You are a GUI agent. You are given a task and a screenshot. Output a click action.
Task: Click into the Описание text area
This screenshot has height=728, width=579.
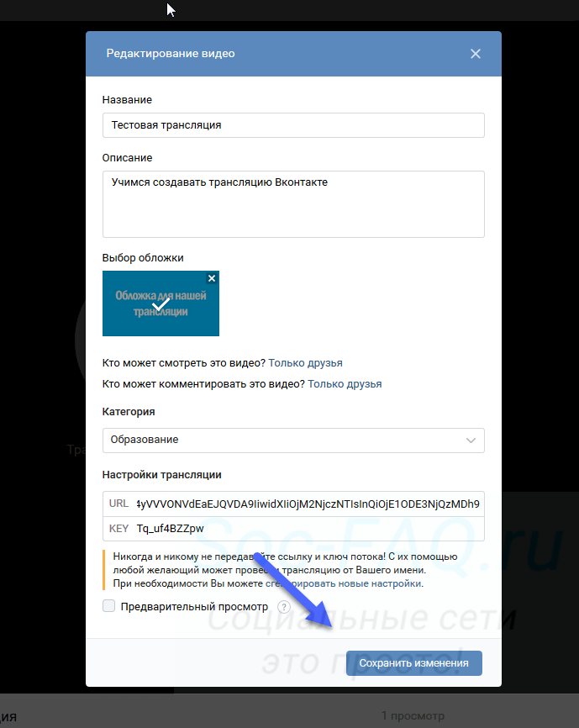293,204
